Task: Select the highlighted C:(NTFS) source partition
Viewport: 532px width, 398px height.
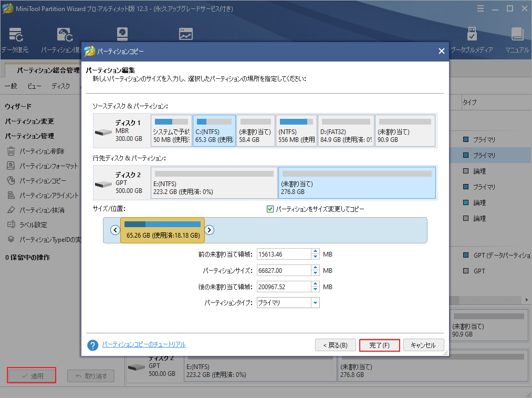Action: click(214, 129)
